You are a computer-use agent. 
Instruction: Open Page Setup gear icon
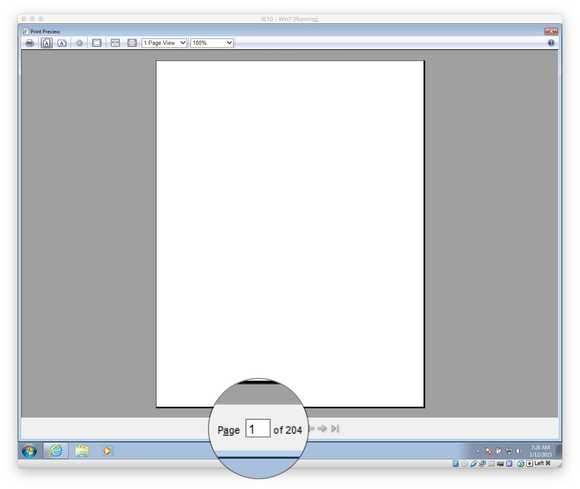click(x=79, y=43)
